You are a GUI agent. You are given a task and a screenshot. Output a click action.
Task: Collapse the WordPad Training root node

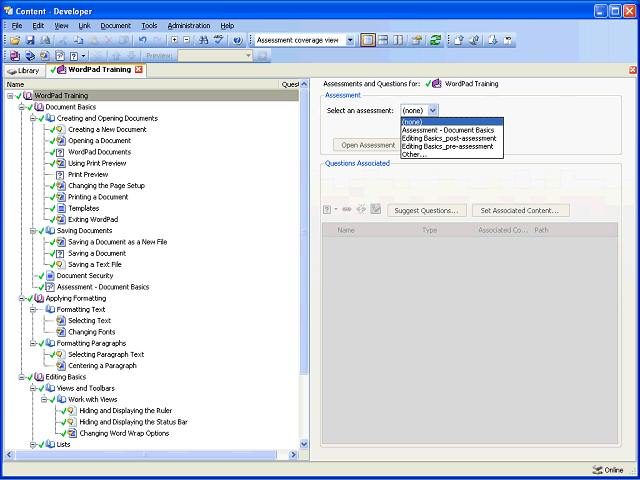(x=10, y=96)
